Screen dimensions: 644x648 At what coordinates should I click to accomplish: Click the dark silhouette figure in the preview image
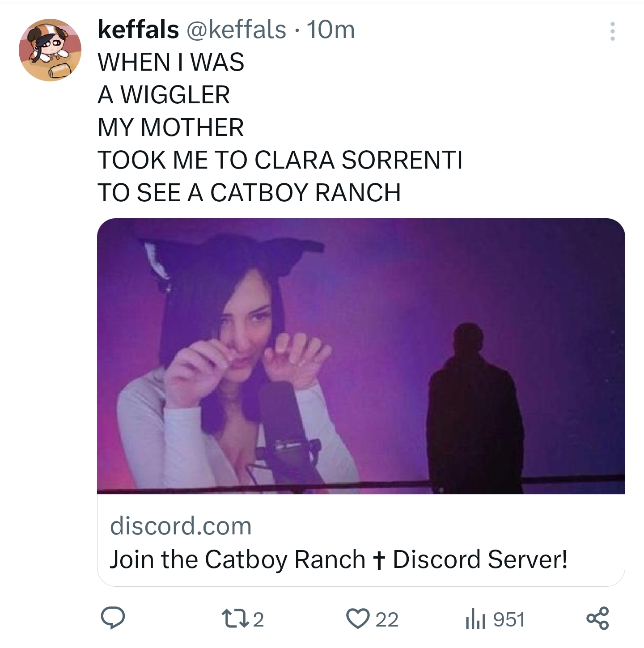pos(475,408)
